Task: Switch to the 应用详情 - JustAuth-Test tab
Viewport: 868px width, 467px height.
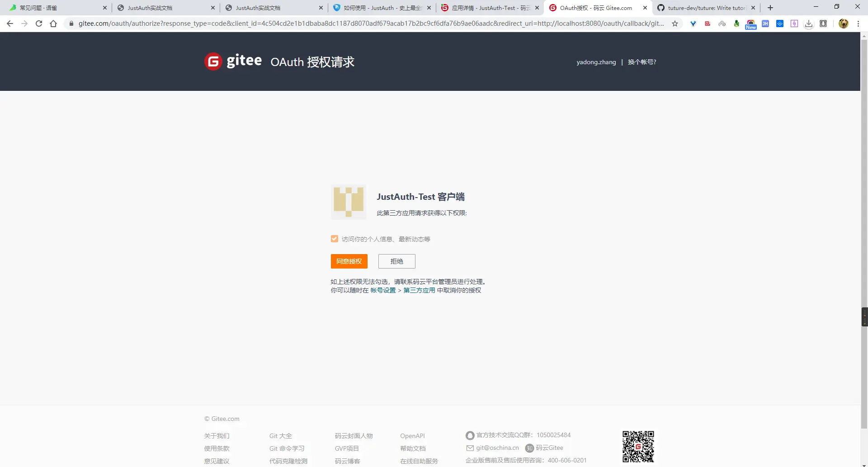Action: coord(489,8)
